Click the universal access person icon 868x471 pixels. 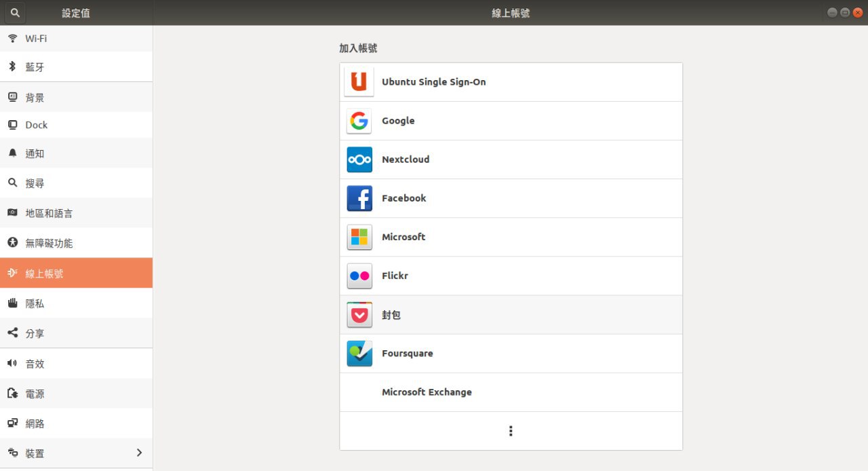tap(12, 242)
